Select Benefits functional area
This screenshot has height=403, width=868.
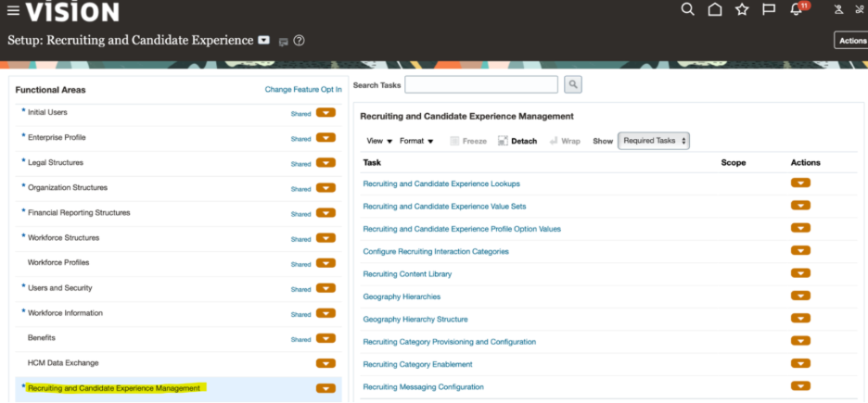tap(41, 338)
